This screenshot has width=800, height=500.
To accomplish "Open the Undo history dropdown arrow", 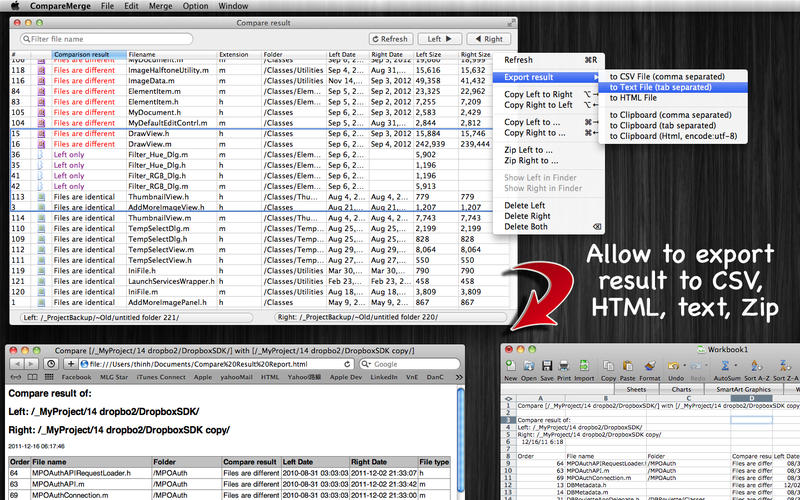I will [x=683, y=365].
